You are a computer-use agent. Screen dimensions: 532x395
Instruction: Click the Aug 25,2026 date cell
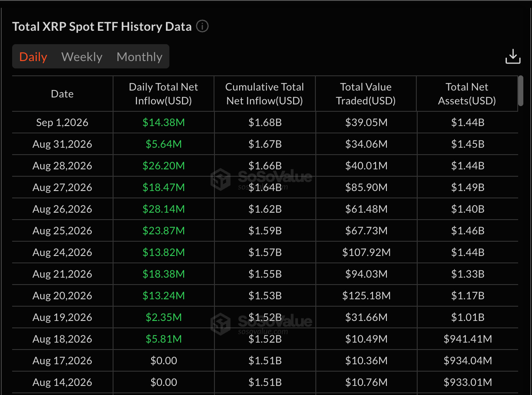coord(62,231)
